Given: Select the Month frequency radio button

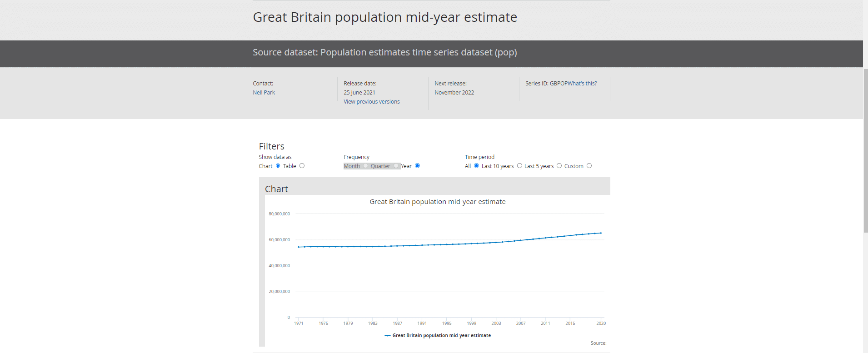Looking at the screenshot, I should (x=365, y=166).
